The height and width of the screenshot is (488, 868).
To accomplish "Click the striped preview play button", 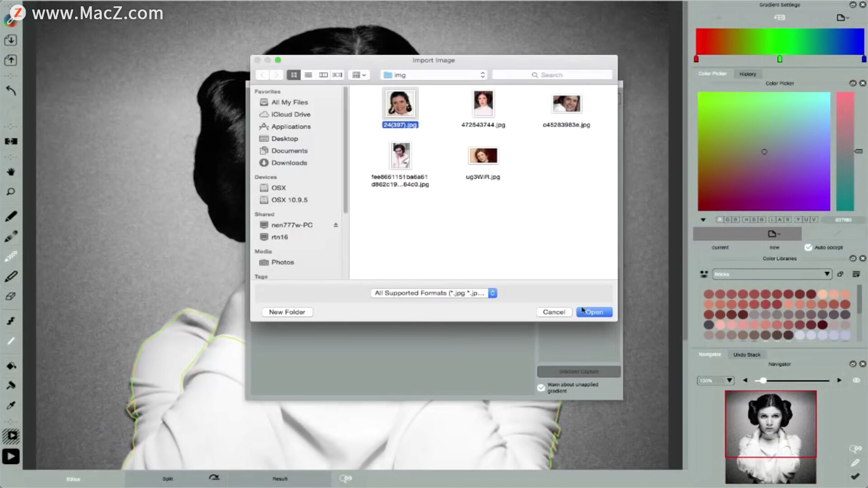I will (10, 436).
